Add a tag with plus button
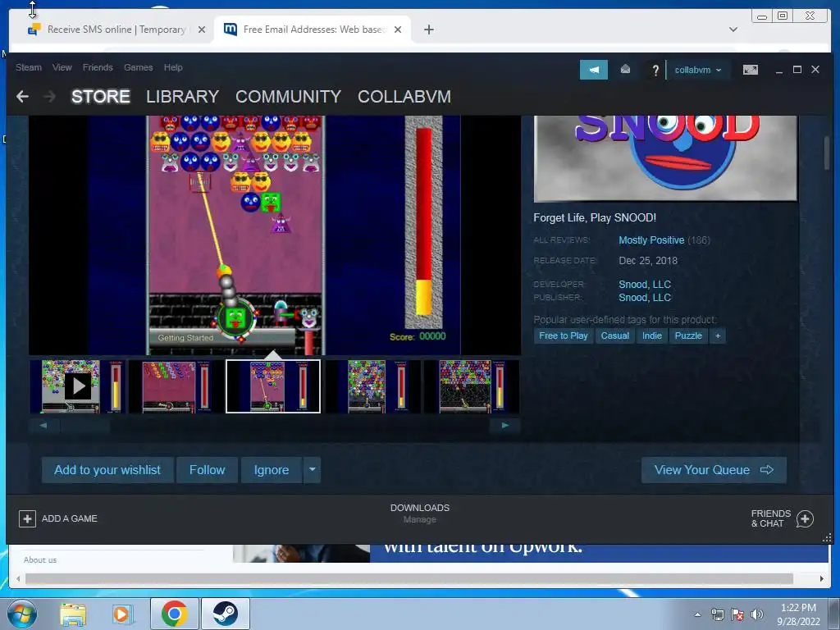Viewport: 840px width, 630px height. [717, 336]
